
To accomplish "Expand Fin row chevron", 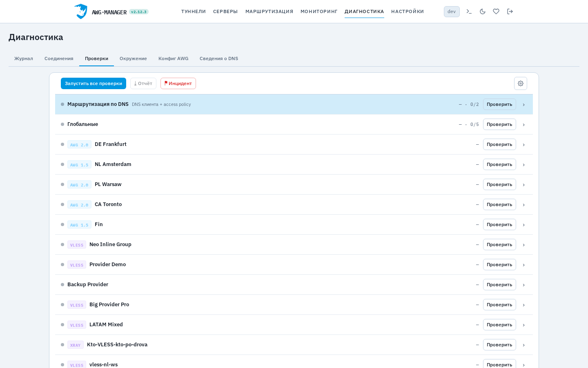I will pos(523,225).
